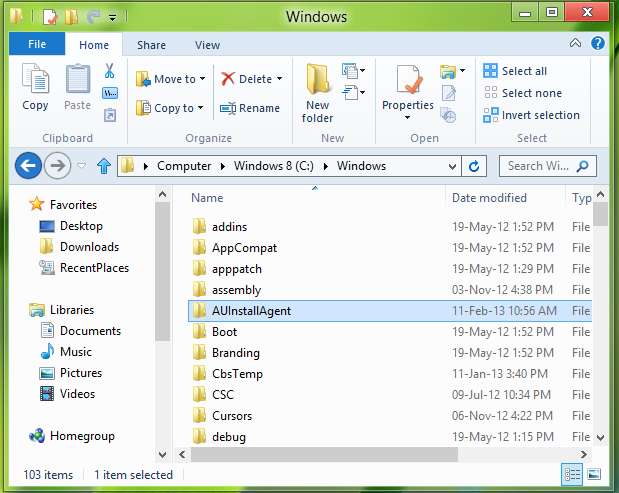Switch to the View tab

(x=207, y=45)
